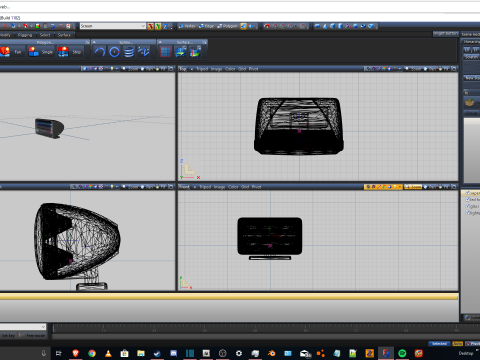Open Tripod menu in Top viewport

click(202, 69)
